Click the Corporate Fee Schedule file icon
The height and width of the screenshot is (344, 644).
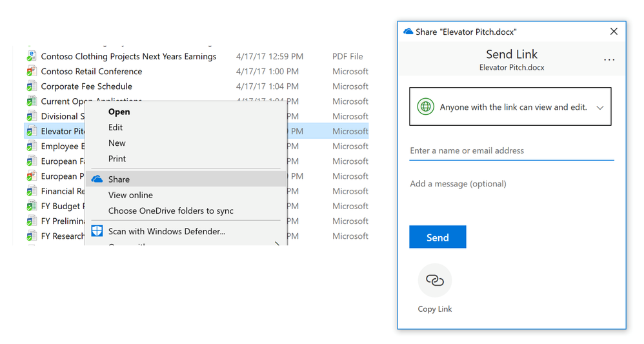[31, 86]
